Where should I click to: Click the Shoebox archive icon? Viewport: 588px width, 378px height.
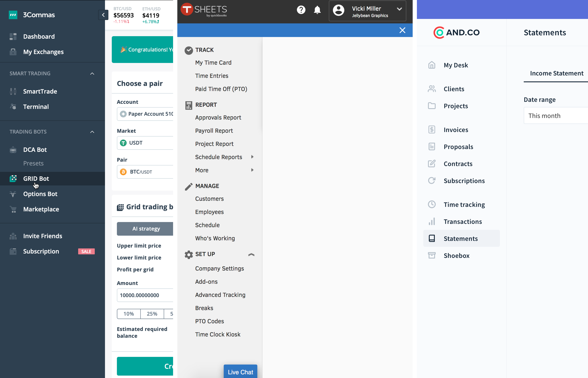pos(432,256)
